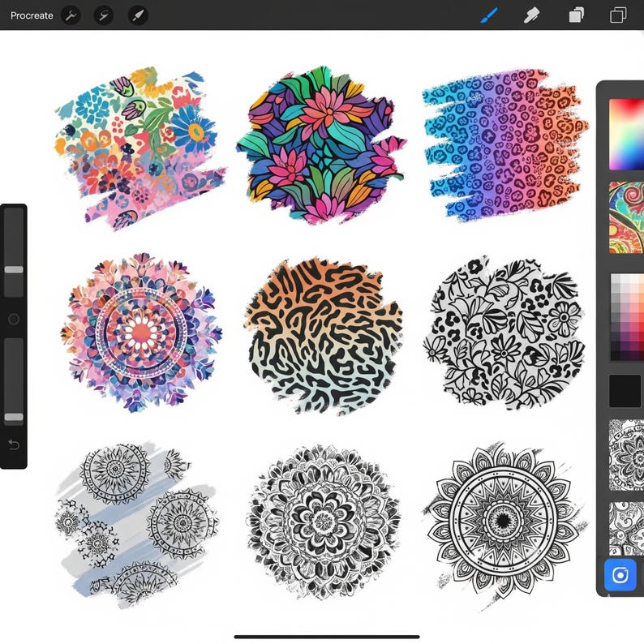Choose a shade from the pink palette grid
The width and height of the screenshot is (644, 644).
click(627, 317)
